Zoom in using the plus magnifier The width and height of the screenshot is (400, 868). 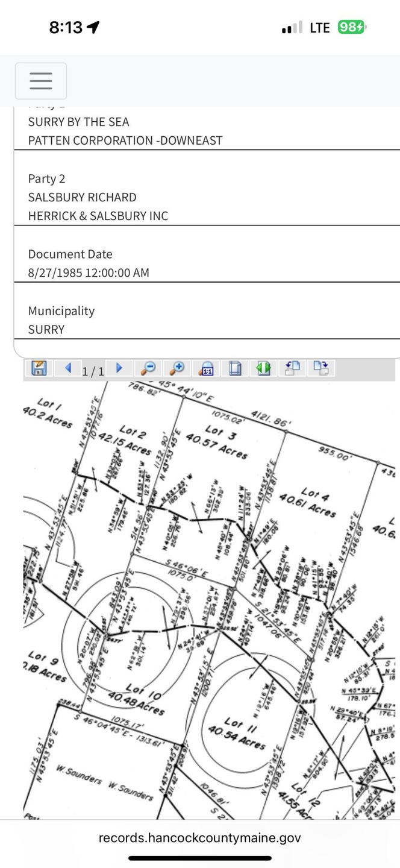[x=177, y=368]
